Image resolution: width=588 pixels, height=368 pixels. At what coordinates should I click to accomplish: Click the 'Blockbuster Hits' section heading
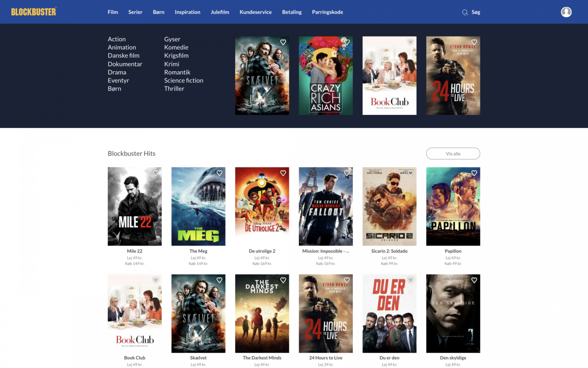(x=132, y=154)
